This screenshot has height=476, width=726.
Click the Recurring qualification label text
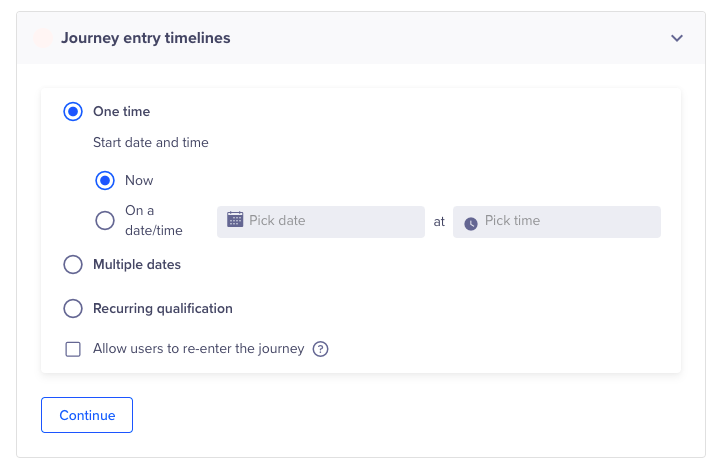163,309
